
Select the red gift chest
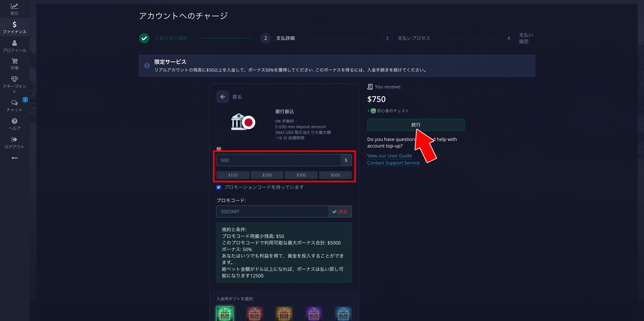coord(254,313)
